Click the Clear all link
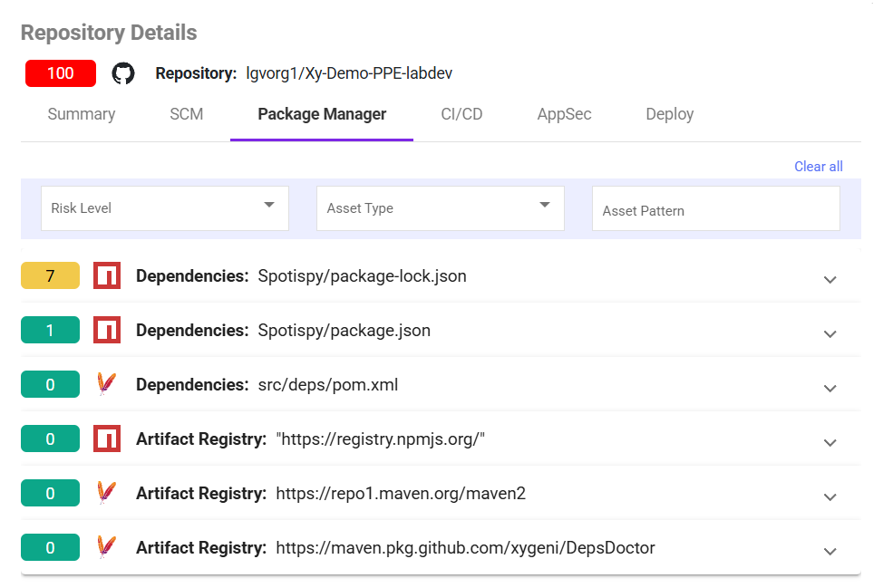 coord(818,167)
